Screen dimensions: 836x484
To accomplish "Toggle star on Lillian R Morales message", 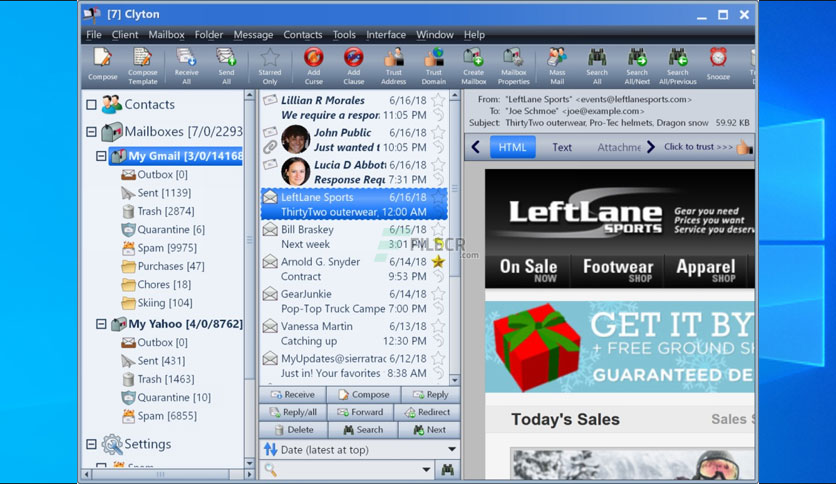I will click(x=438, y=100).
